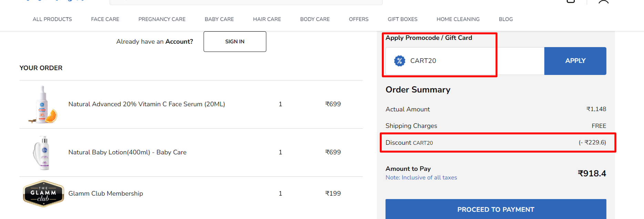This screenshot has height=219, width=644.
Task: Open the HOME CLEANING category
Action: pos(458,19)
